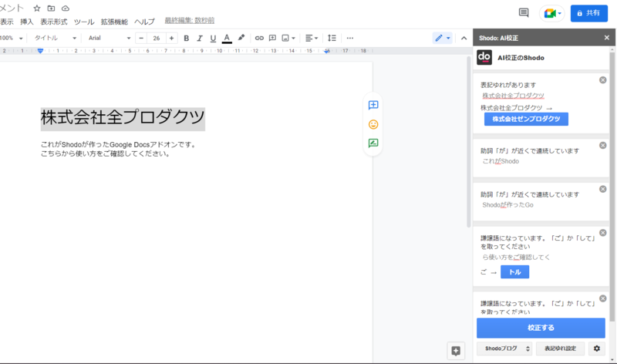Open the highlight color pen
This screenshot has width=617, height=364.
coord(241,38)
